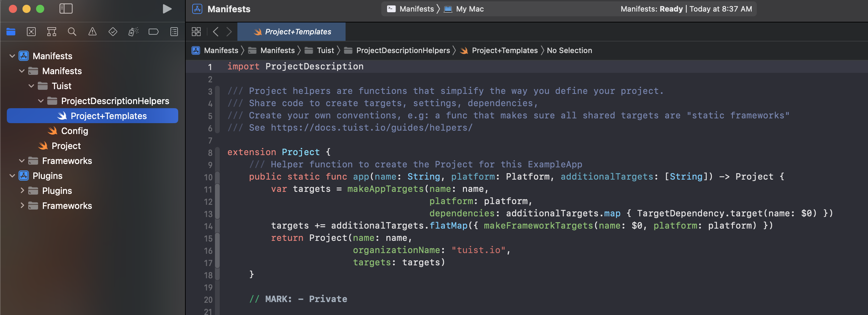Image resolution: width=868 pixels, height=315 pixels.
Task: Open the Breakpoint navigator
Action: tap(154, 32)
